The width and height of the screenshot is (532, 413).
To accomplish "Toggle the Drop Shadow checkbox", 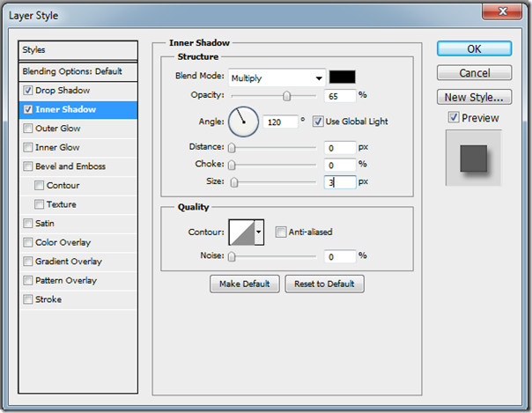I will tap(28, 91).
